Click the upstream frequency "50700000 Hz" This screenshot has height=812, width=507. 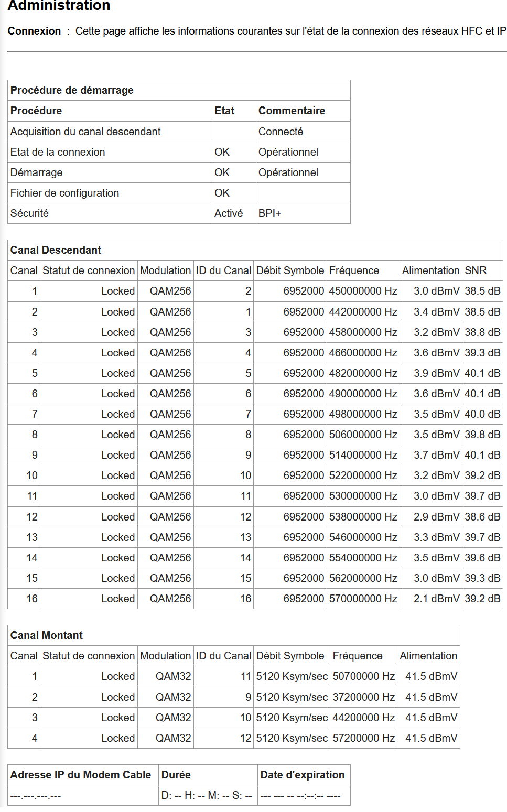[x=364, y=676]
